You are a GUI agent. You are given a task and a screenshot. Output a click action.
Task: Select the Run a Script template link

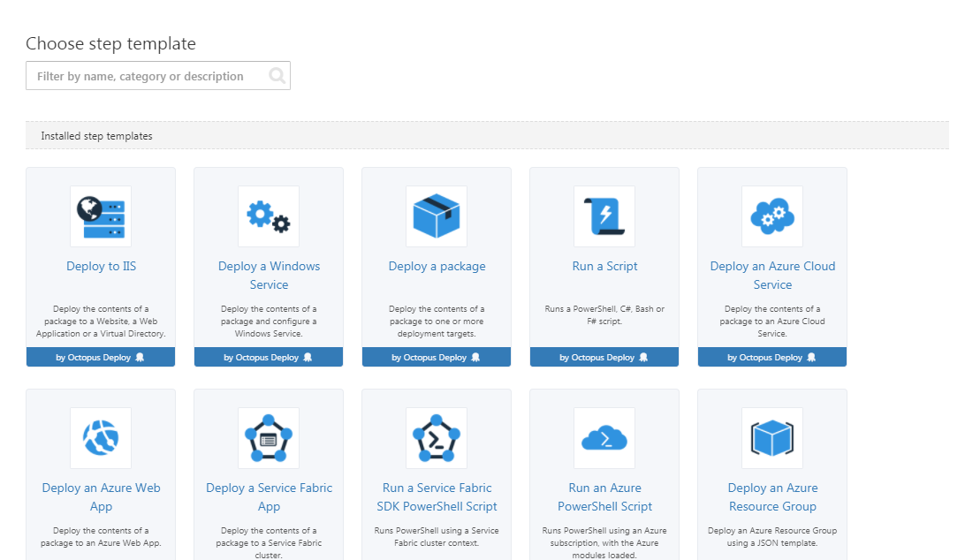pos(604,266)
